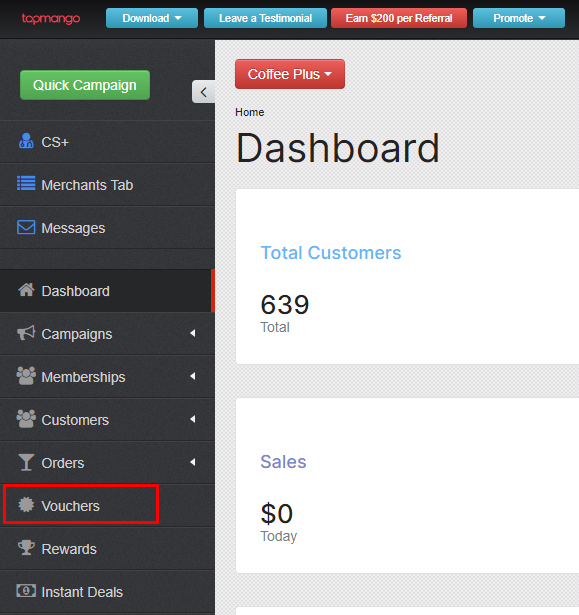579x615 pixels.
Task: Click the Instant Deals money icon
Action: [x=26, y=590]
